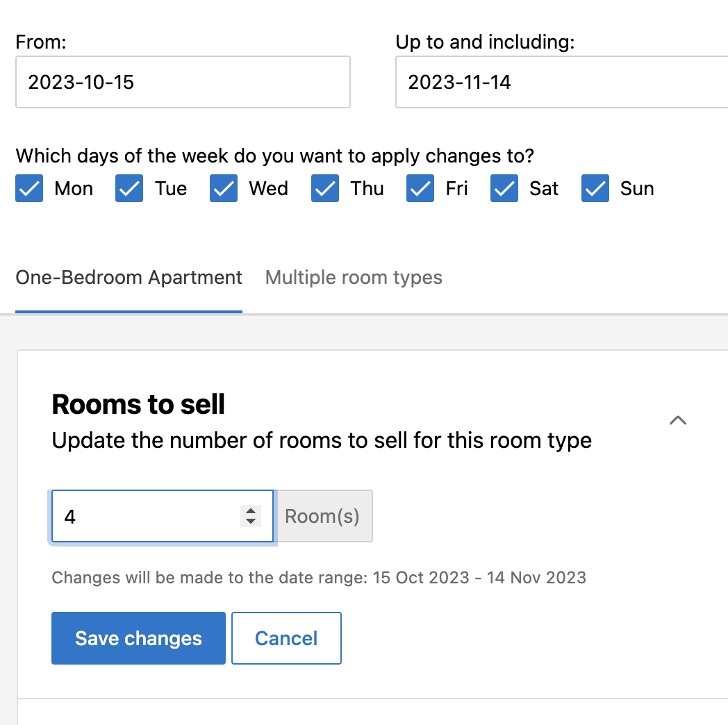Deselect the Sat checkbox
The width and height of the screenshot is (728, 725).
click(504, 189)
